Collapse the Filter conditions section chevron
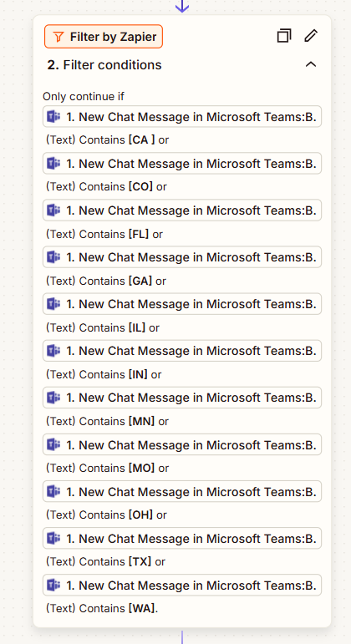351x644 pixels. pos(311,64)
